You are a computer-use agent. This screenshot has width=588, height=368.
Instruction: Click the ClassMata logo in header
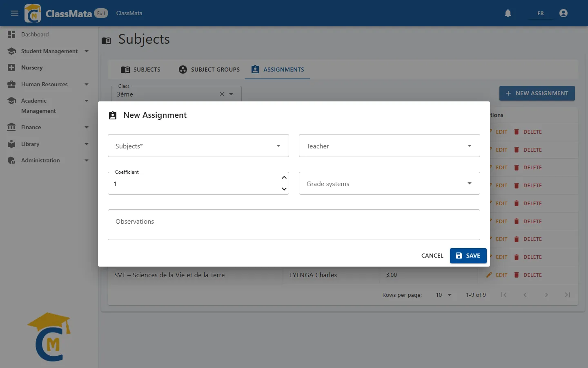[33, 13]
